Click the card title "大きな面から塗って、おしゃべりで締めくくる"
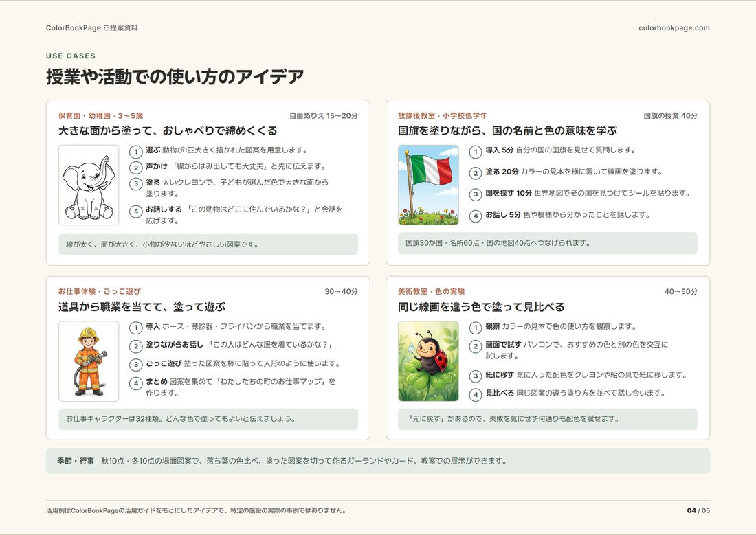The height and width of the screenshot is (535, 756). point(168,130)
